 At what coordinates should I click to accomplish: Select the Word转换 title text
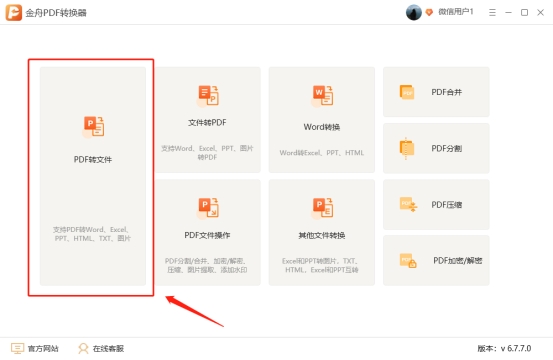pos(322,127)
